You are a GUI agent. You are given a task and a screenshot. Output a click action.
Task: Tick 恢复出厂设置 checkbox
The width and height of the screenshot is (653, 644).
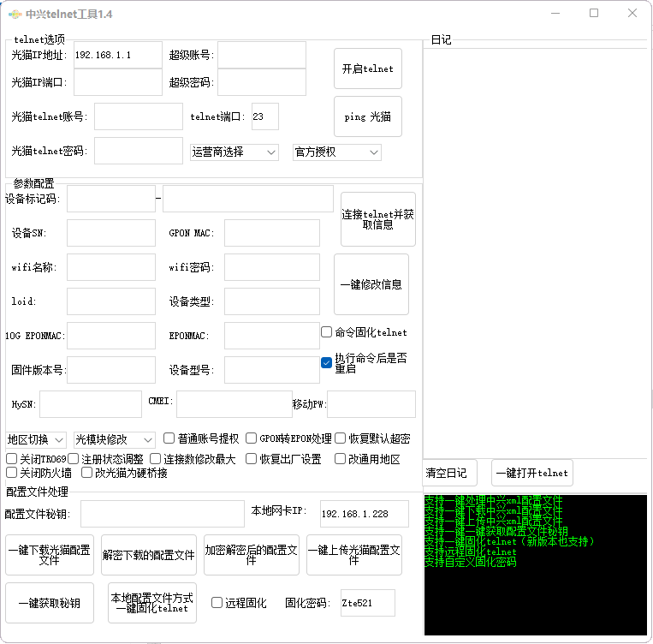(251, 459)
